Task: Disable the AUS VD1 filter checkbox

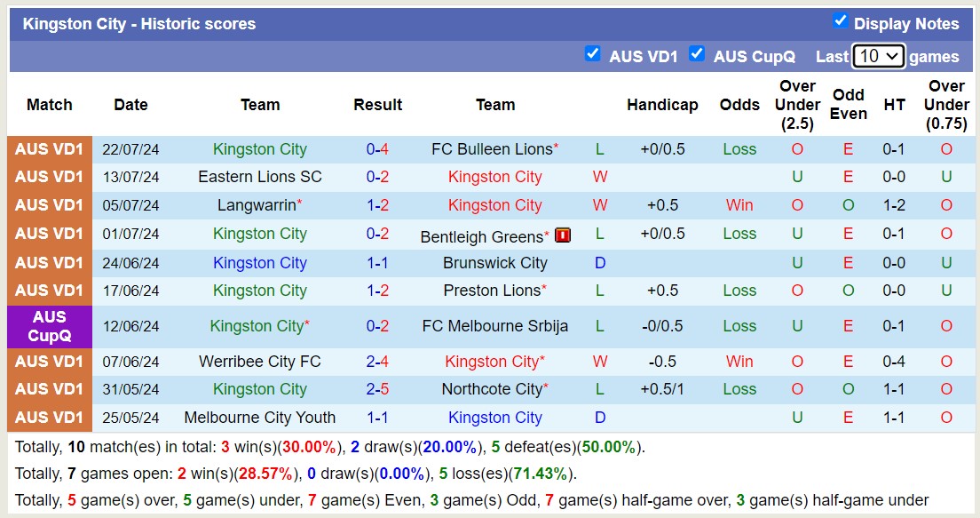Action: point(593,54)
